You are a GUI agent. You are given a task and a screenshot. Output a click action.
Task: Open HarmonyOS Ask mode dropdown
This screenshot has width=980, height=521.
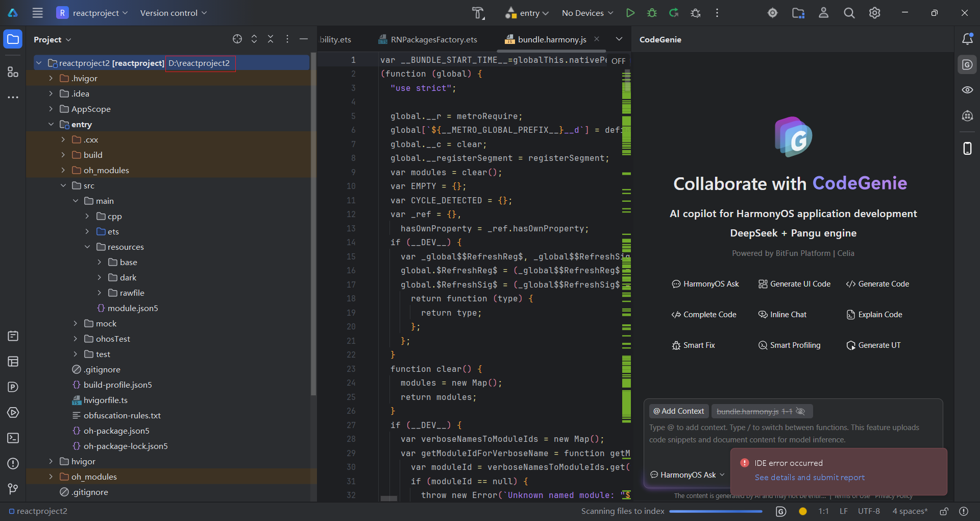click(688, 475)
